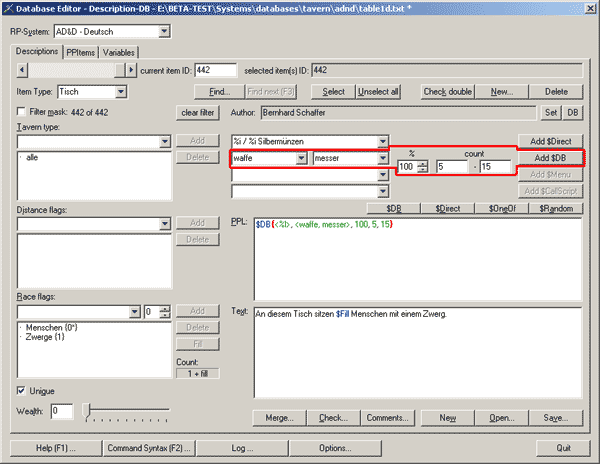Open the RP-System dropdown
600x464 pixels.
(164, 32)
